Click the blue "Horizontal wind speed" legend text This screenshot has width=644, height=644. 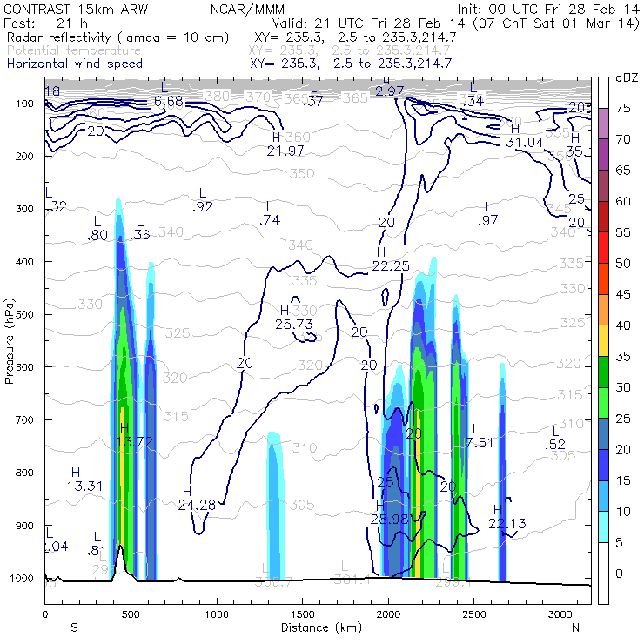(x=75, y=64)
